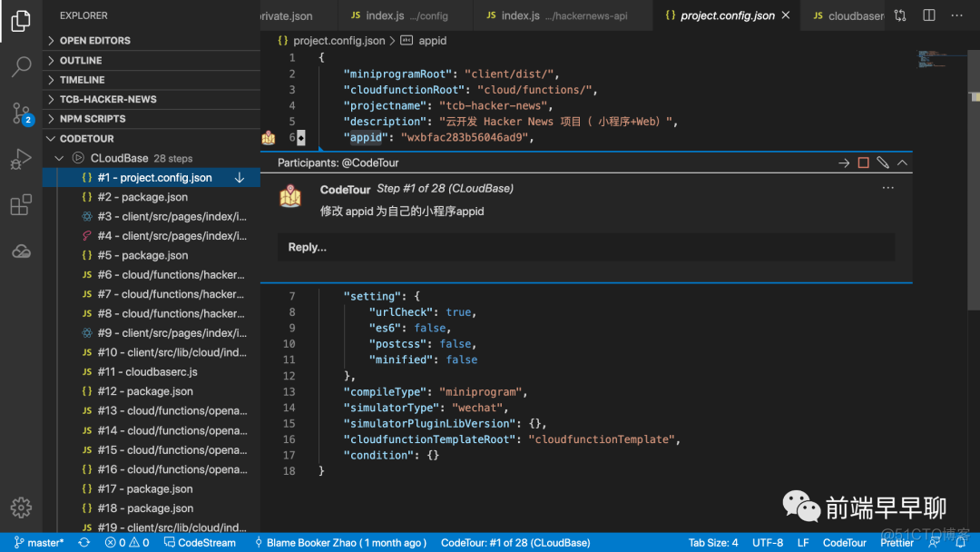Click the CodeTour language mode in status bar

click(845, 543)
